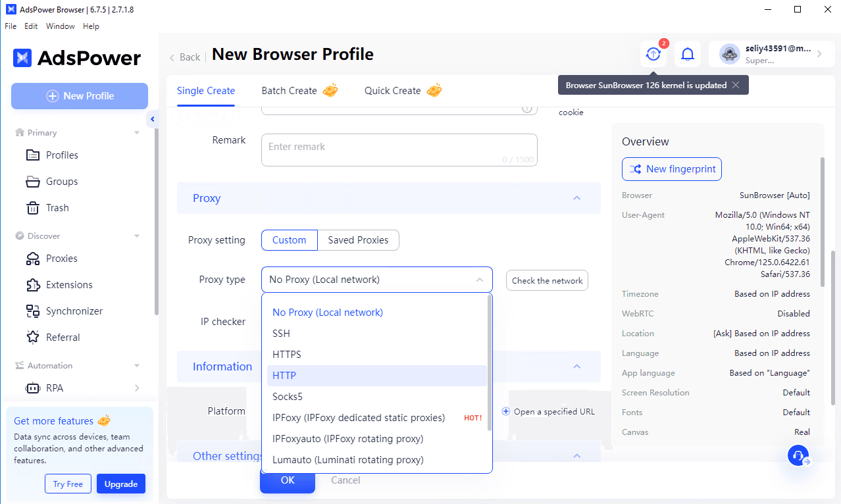This screenshot has height=504, width=841.
Task: Select HTTP in the proxy type list
Action: point(284,375)
